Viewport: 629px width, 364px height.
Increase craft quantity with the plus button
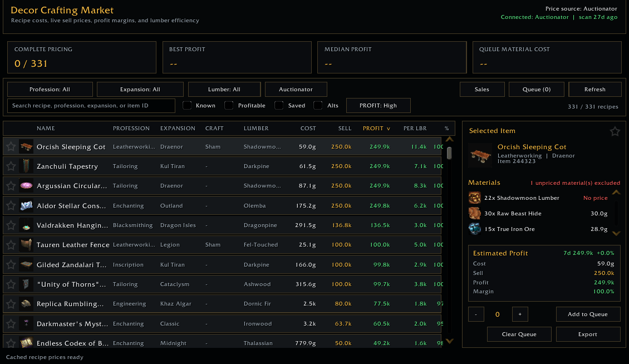tap(520, 314)
